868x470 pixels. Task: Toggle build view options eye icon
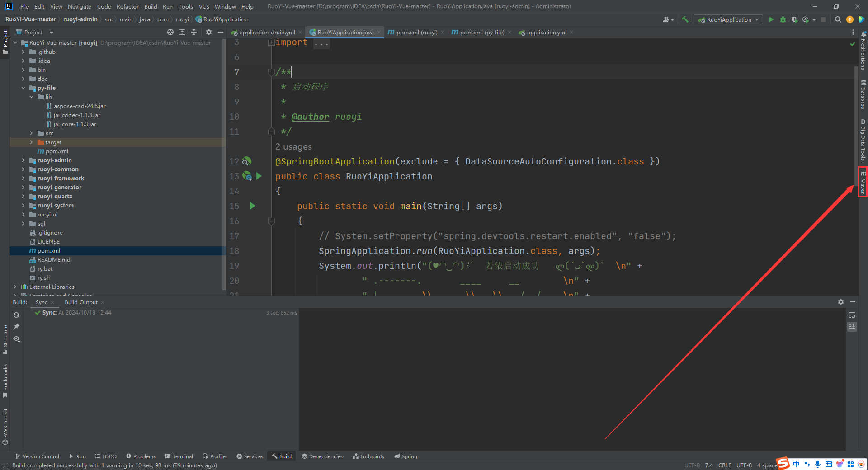(16, 338)
